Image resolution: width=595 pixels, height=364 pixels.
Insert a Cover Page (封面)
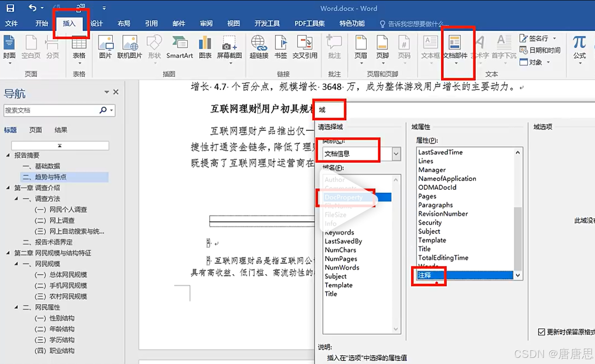point(9,50)
